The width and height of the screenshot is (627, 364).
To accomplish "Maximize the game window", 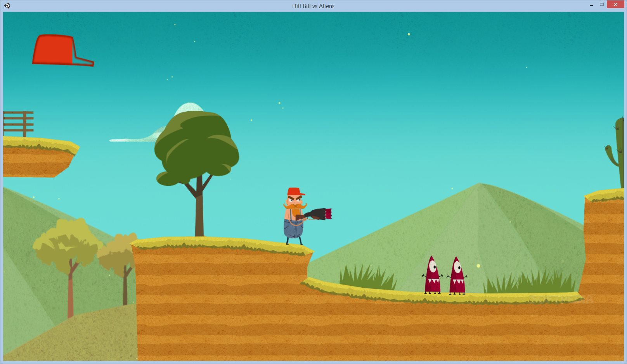I will coord(602,5).
